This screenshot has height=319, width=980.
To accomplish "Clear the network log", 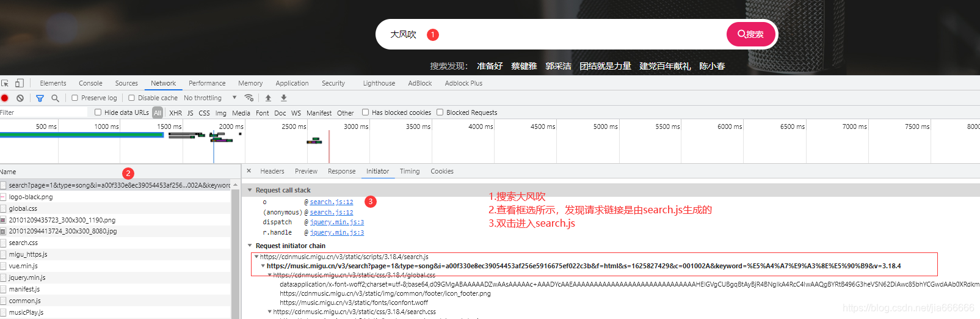I will point(20,98).
